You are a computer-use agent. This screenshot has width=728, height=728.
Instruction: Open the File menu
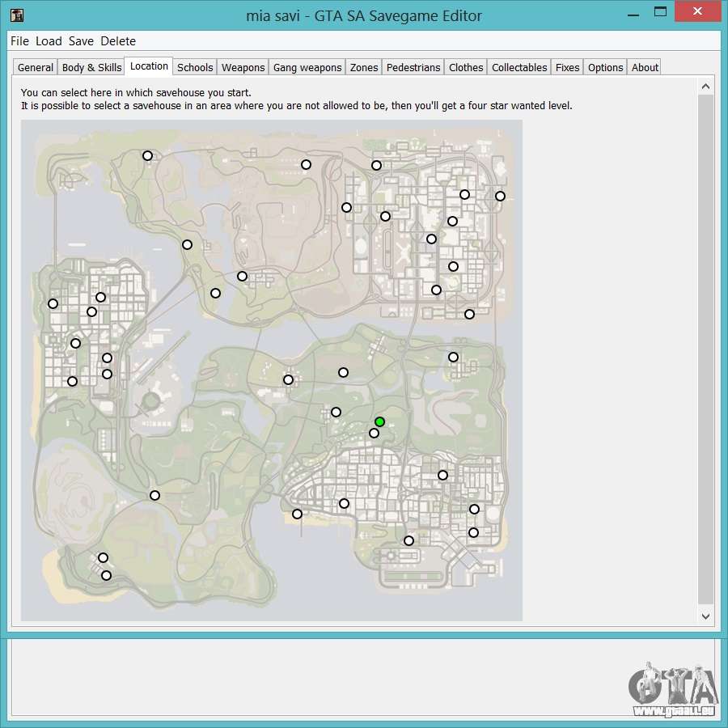[x=19, y=41]
